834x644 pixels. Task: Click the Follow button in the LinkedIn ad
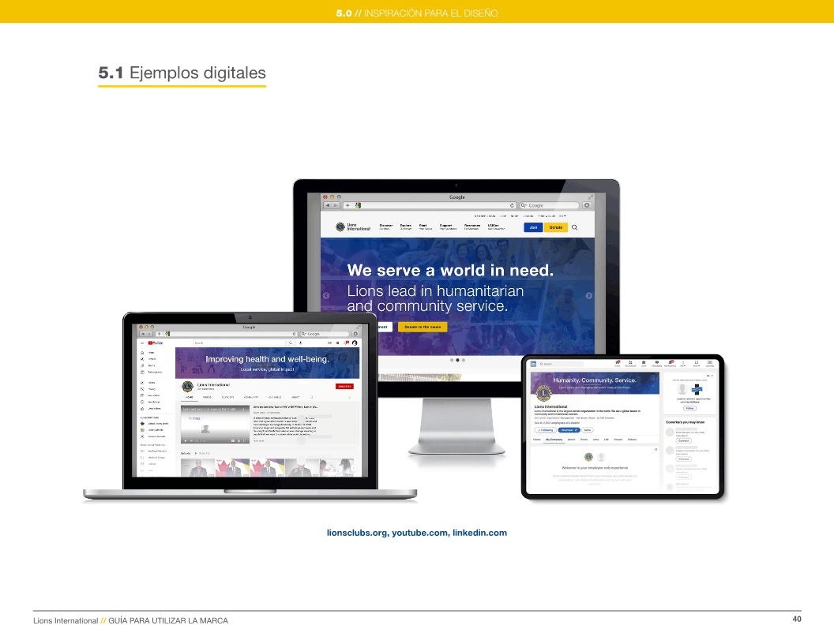coord(689,408)
